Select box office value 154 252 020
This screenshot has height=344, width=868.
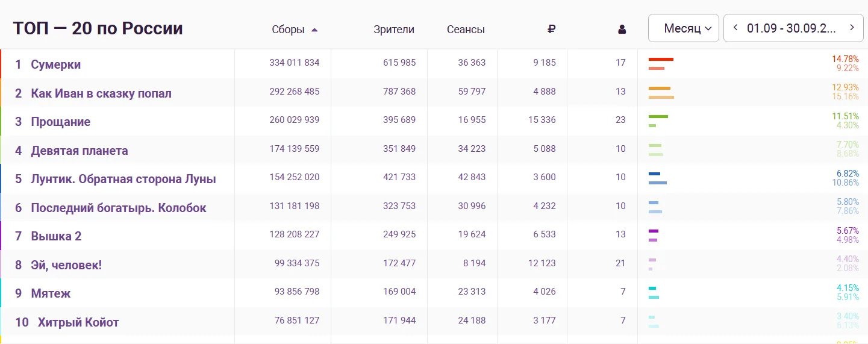tap(295, 177)
